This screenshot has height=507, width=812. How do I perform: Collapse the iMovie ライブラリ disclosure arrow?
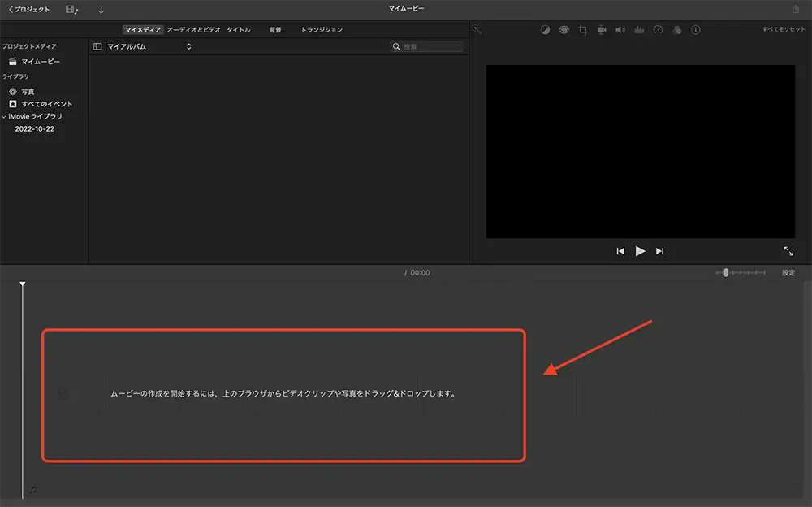coord(4,117)
